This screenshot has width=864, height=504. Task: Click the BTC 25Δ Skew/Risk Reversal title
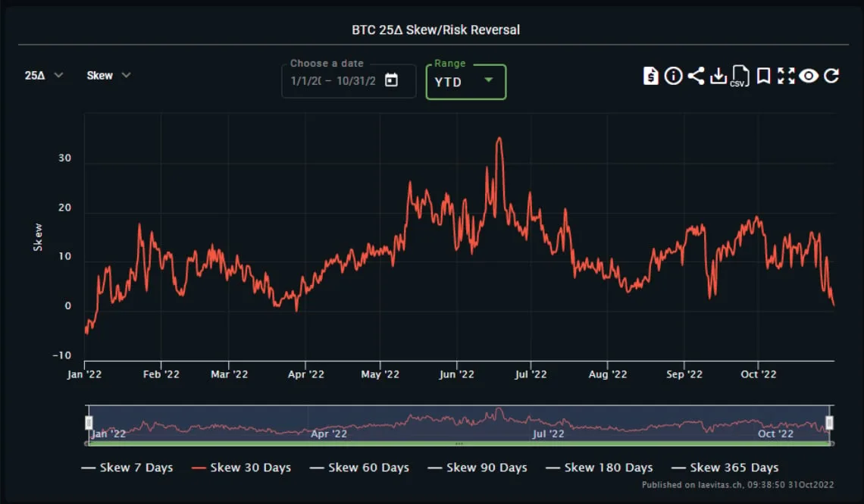click(x=436, y=30)
